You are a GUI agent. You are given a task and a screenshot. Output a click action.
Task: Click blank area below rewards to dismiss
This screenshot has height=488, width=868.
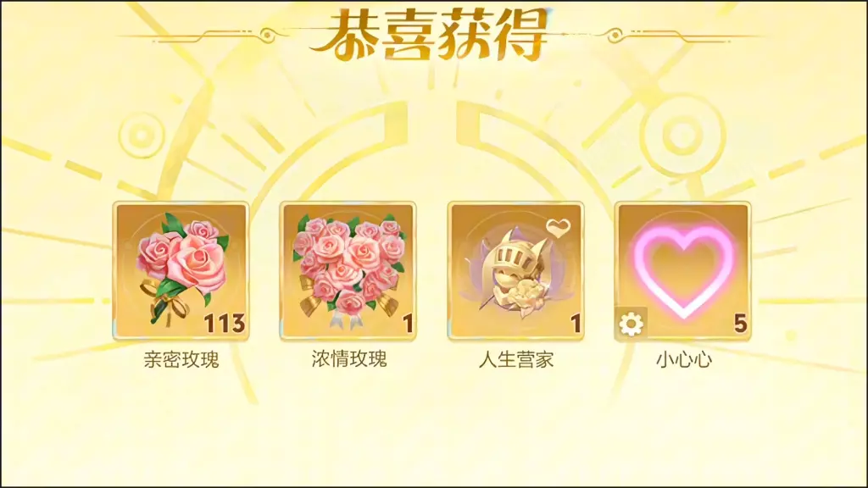point(434,431)
